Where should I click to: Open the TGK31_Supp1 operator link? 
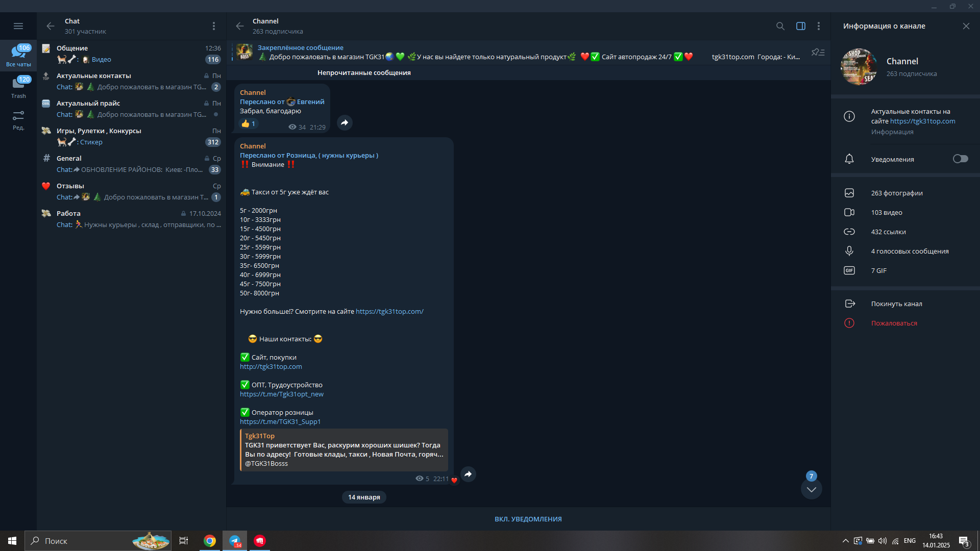pyautogui.click(x=280, y=421)
